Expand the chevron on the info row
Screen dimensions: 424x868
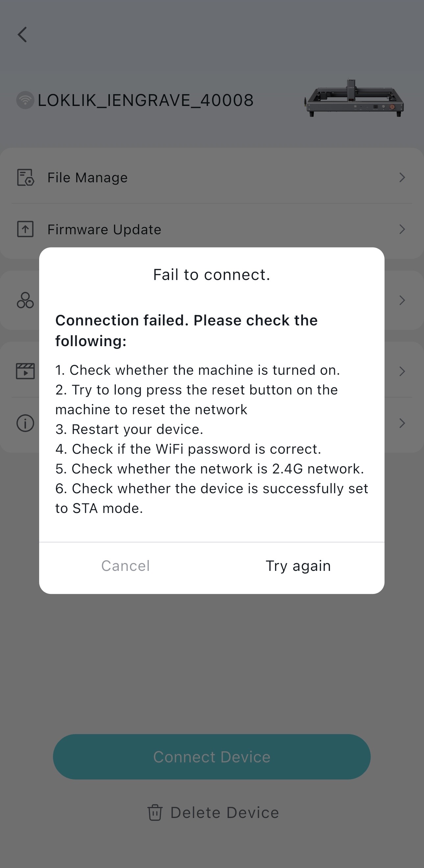[402, 423]
